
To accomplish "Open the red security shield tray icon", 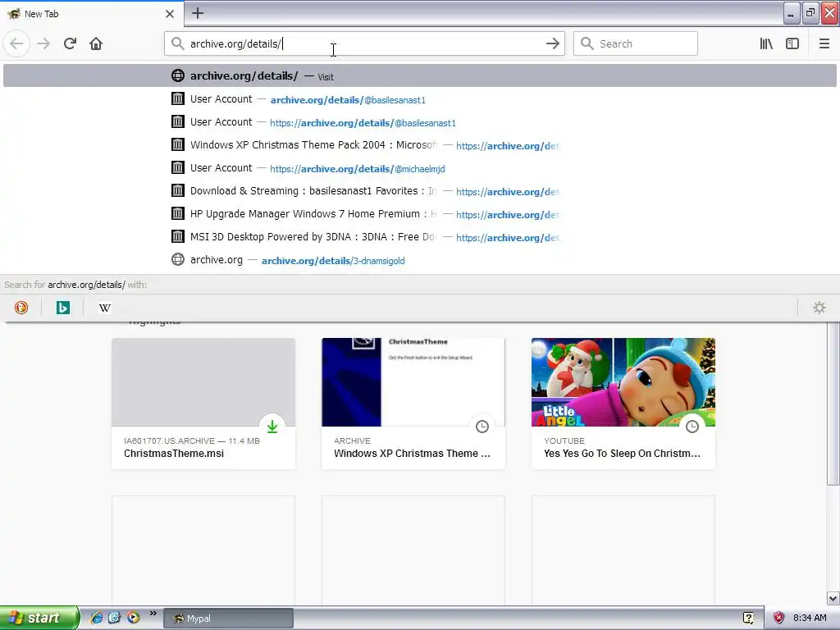I will click(779, 619).
